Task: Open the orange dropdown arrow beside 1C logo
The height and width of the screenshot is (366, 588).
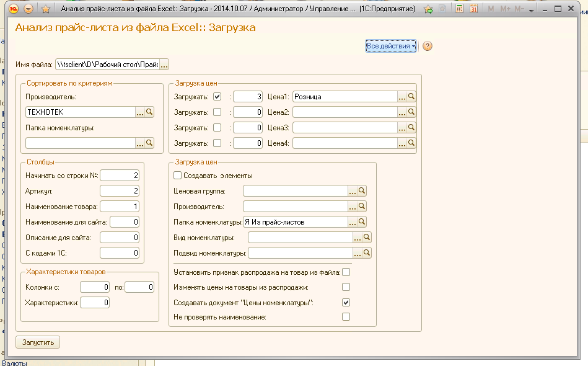Action: [29, 9]
